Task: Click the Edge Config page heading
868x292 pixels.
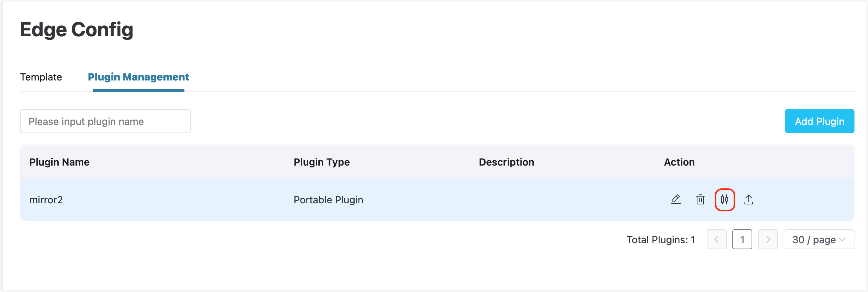Action: 77,30
